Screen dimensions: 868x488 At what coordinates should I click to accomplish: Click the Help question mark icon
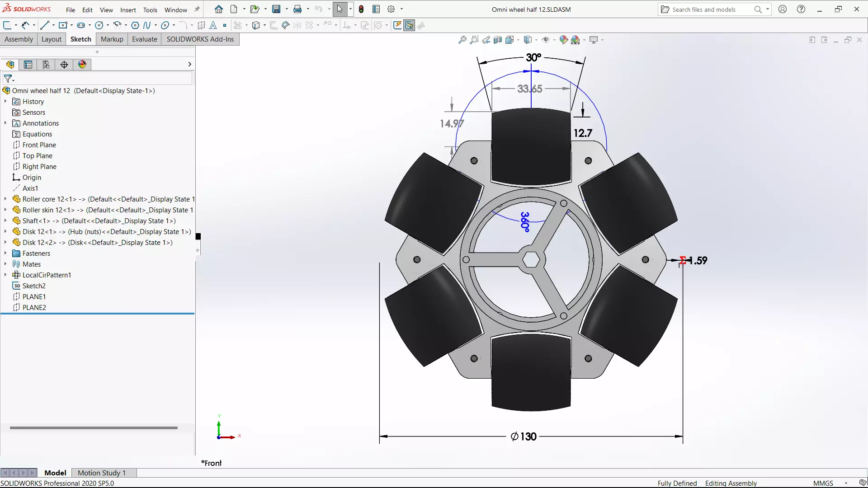coord(801,9)
